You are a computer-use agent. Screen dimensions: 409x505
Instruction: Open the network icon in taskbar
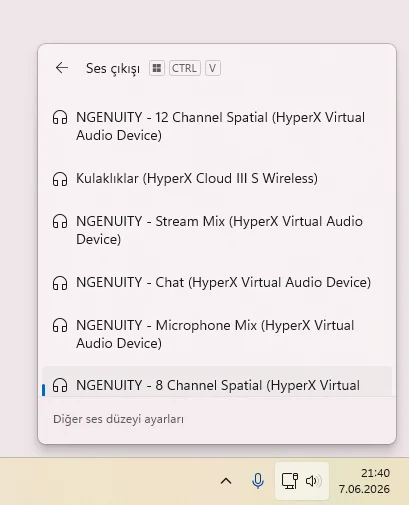coord(290,481)
